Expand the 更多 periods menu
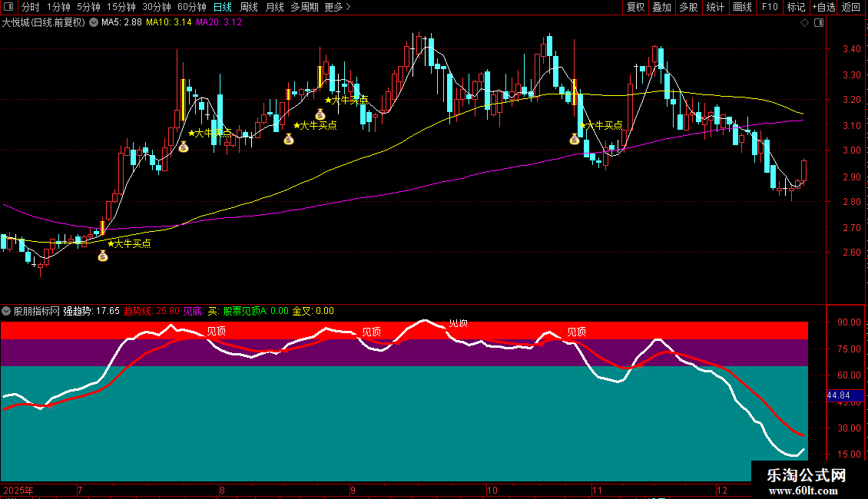Image resolution: width=868 pixels, height=499 pixels. click(x=337, y=7)
